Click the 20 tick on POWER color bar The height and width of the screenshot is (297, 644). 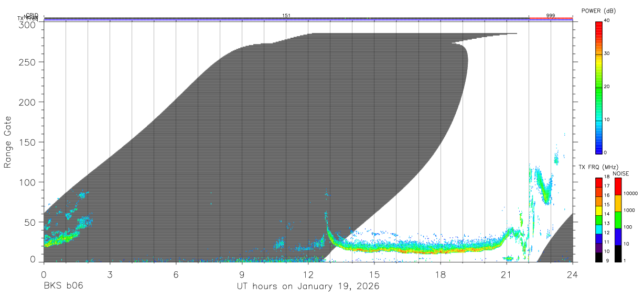click(x=608, y=87)
